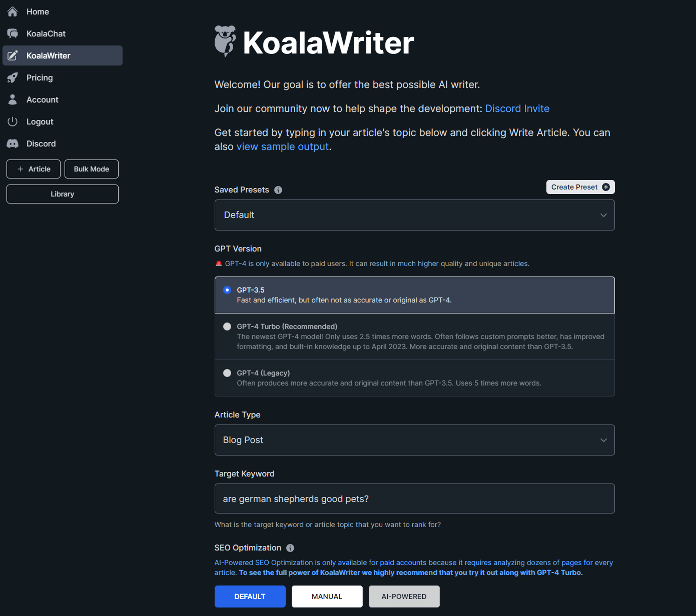Click the SEO Optimization info icon
This screenshot has height=616, width=696.
[290, 548]
